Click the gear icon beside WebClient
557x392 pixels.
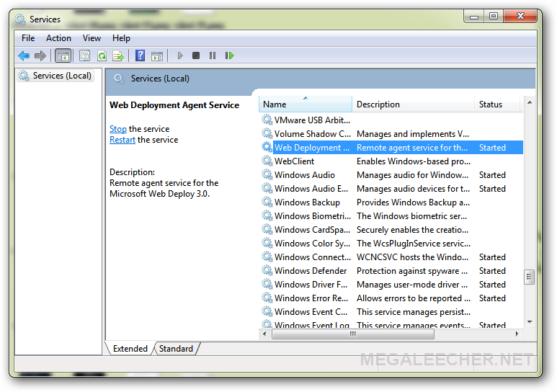pyautogui.click(x=267, y=161)
